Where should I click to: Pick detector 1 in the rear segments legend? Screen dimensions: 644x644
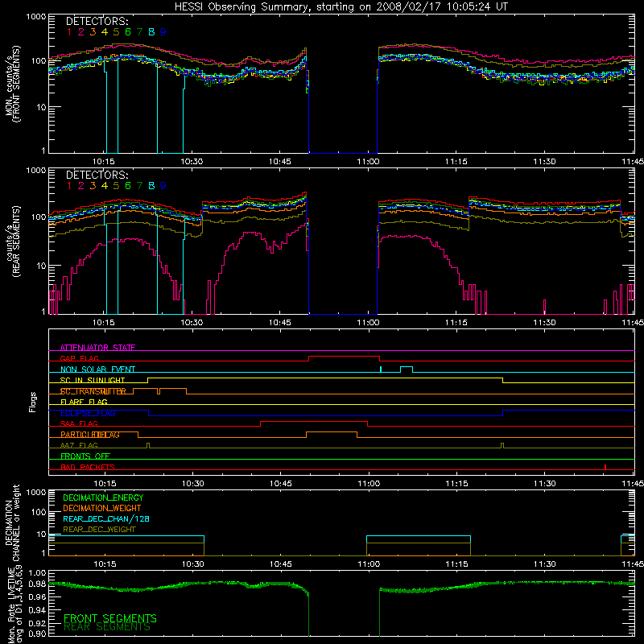(69, 186)
